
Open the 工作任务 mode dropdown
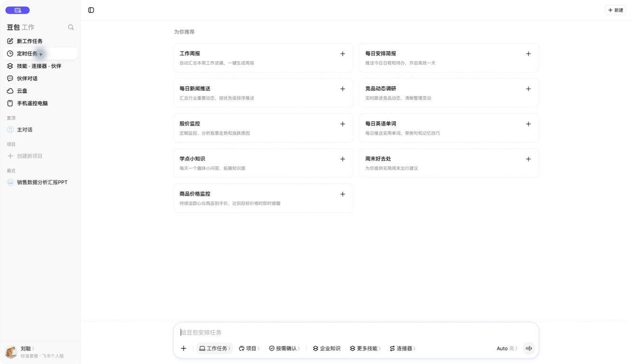pos(214,348)
